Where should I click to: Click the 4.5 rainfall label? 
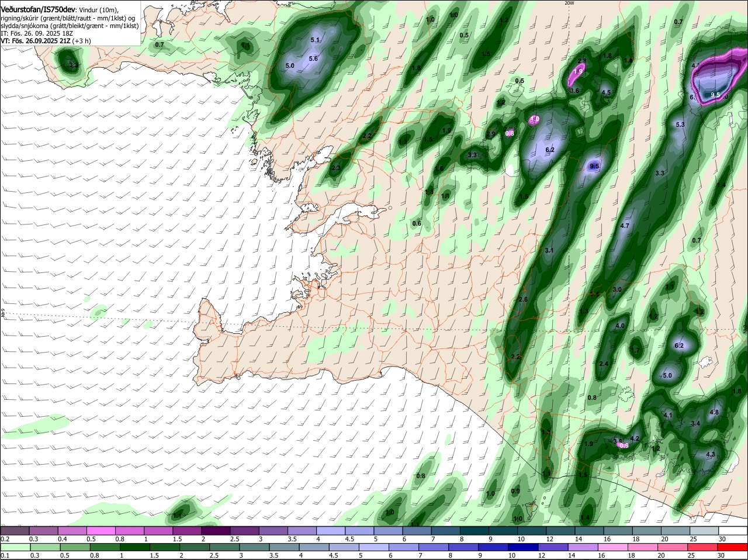pyautogui.click(x=606, y=92)
